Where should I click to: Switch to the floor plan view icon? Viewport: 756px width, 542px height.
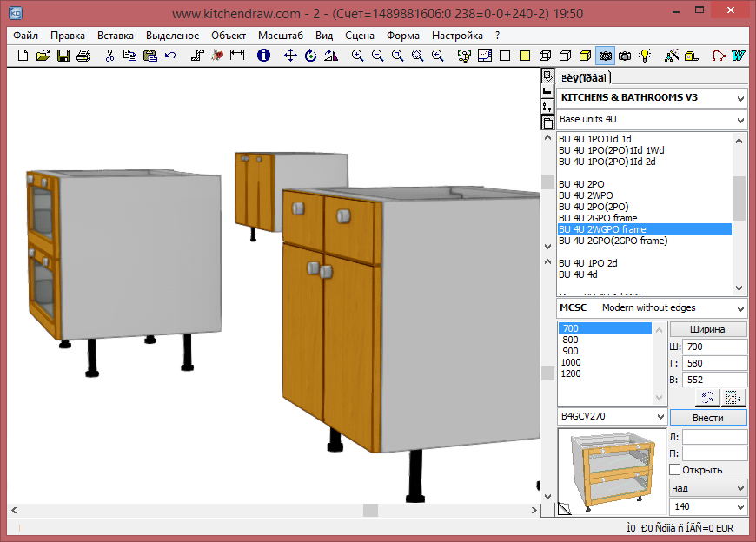[x=485, y=56]
